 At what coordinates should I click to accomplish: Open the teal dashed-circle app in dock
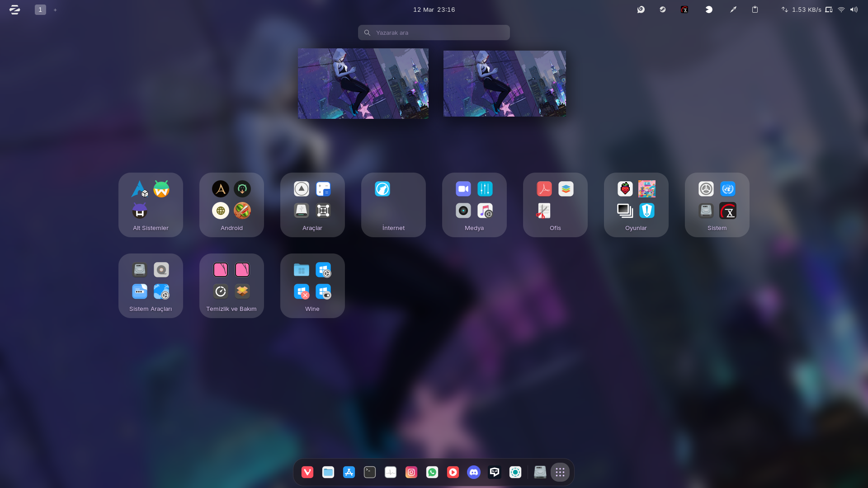tap(515, 472)
